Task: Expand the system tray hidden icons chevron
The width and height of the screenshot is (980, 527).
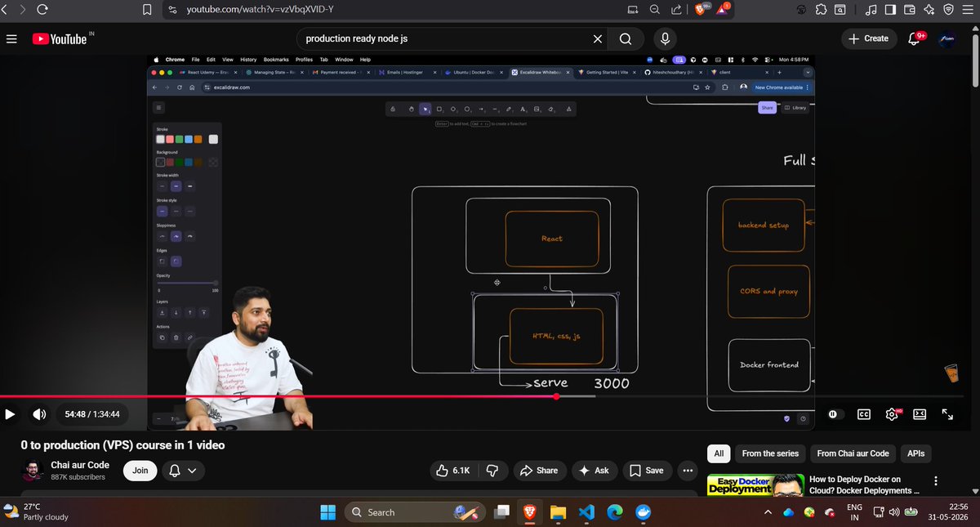Action: [768, 512]
